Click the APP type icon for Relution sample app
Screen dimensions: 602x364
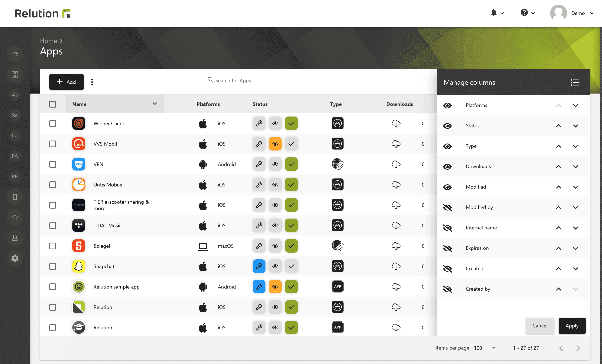coord(337,287)
